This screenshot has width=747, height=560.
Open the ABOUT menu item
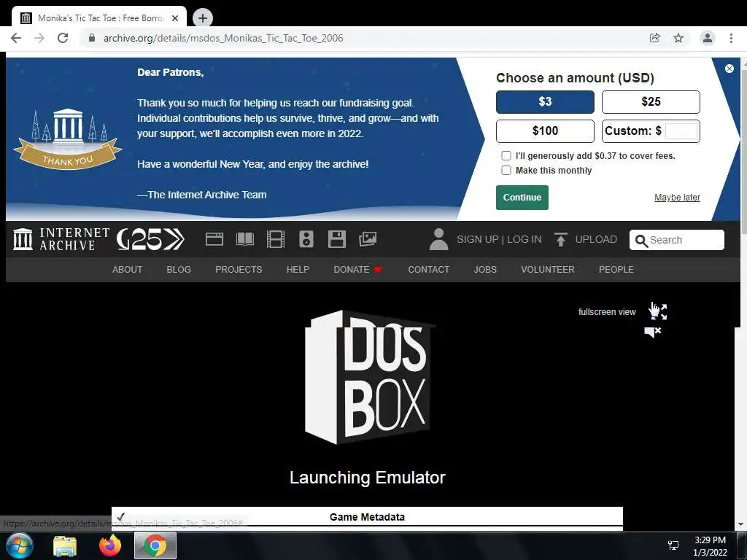(x=127, y=270)
